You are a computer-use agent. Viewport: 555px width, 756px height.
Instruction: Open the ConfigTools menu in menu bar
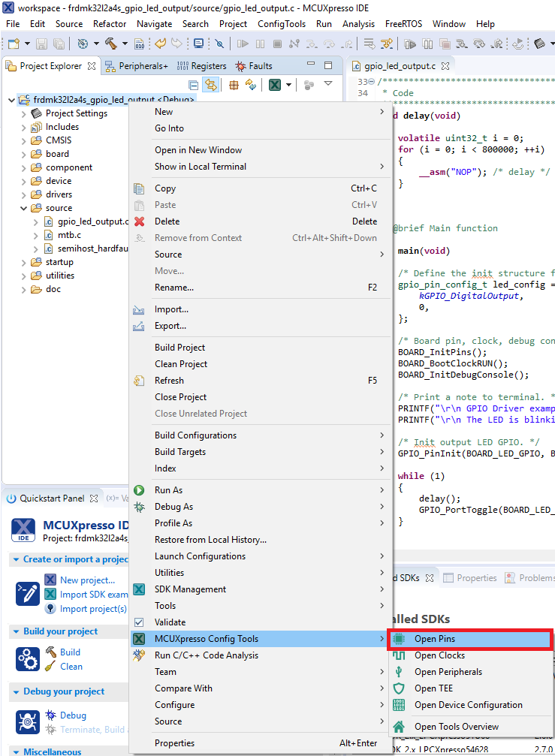(281, 24)
